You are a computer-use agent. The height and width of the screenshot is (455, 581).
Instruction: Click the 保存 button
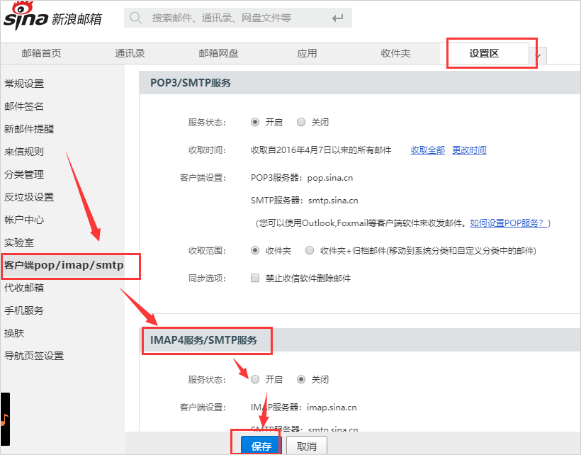(x=261, y=446)
